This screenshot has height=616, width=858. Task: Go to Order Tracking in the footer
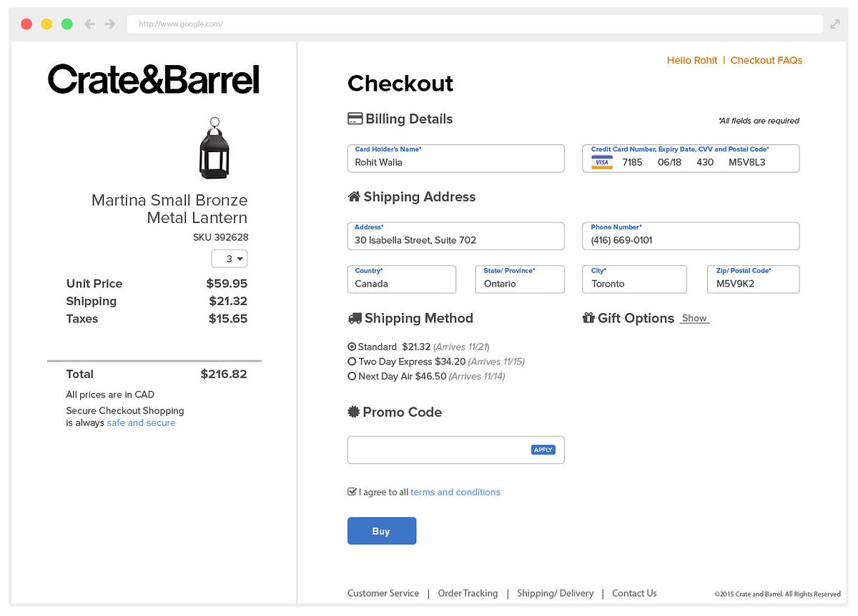pos(468,593)
